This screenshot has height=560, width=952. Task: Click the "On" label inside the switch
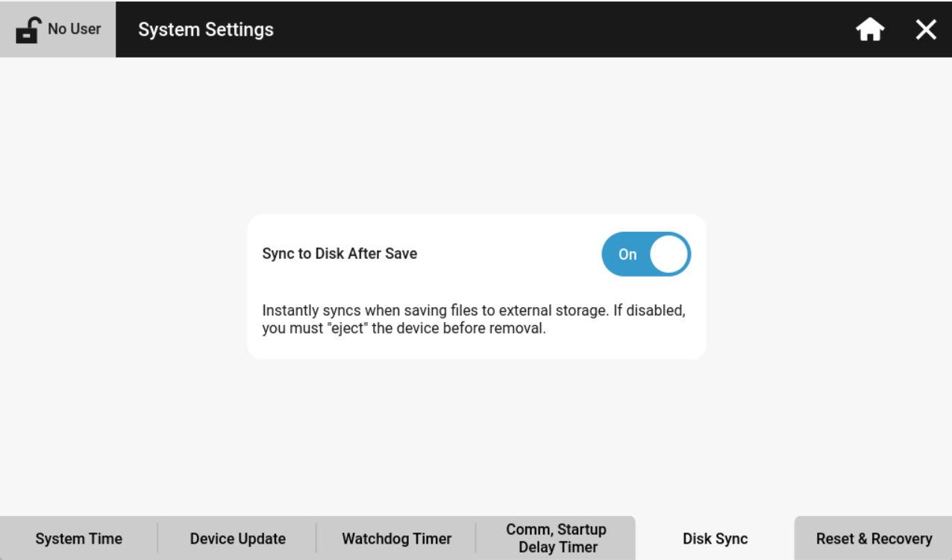627,254
